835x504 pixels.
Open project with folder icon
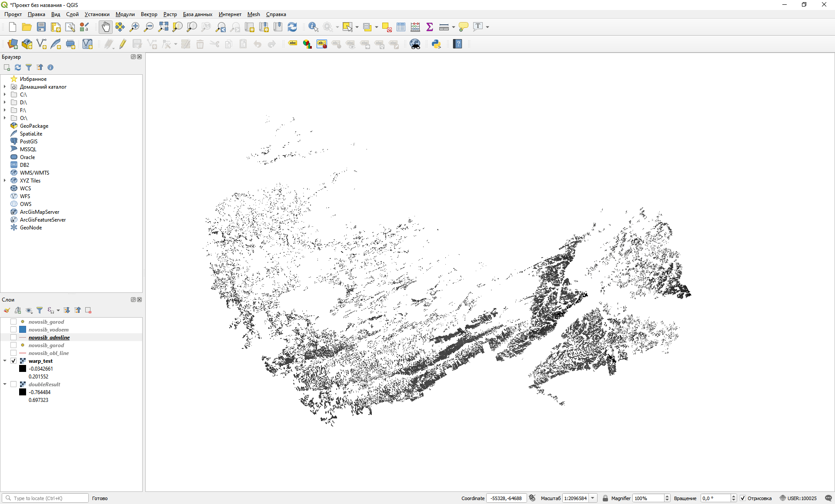pyautogui.click(x=27, y=27)
